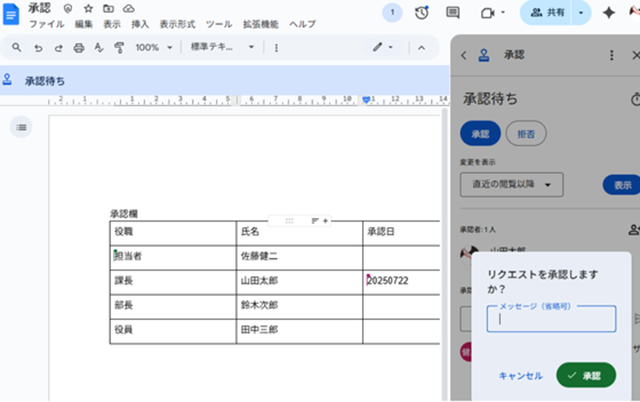Screen dimensions: 640x402
Task: Click キャンセル in the approval dialog
Action: click(x=520, y=376)
